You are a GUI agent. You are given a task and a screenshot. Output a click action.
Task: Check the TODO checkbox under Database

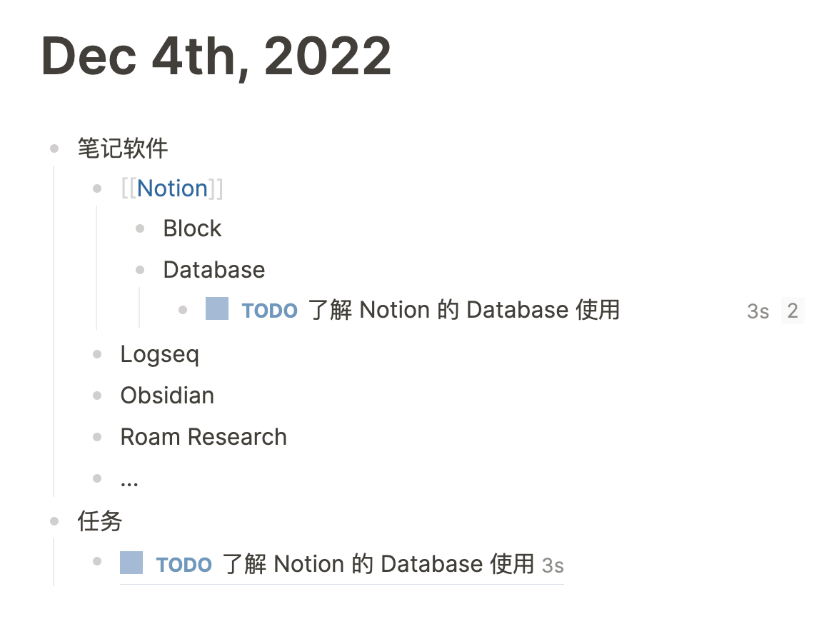[x=217, y=309]
